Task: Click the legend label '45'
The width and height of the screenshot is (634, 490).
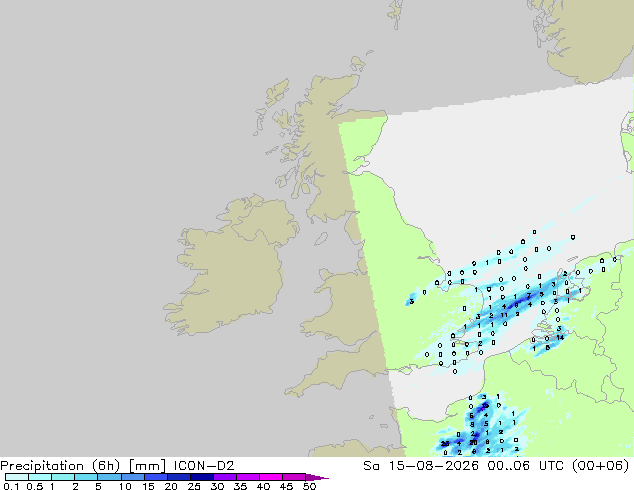Action: [x=286, y=486]
